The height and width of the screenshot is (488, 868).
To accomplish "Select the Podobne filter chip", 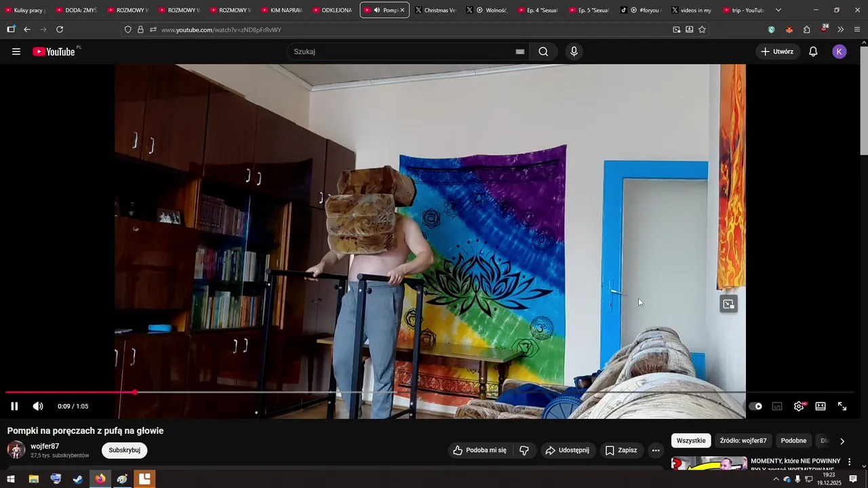I will point(793,441).
